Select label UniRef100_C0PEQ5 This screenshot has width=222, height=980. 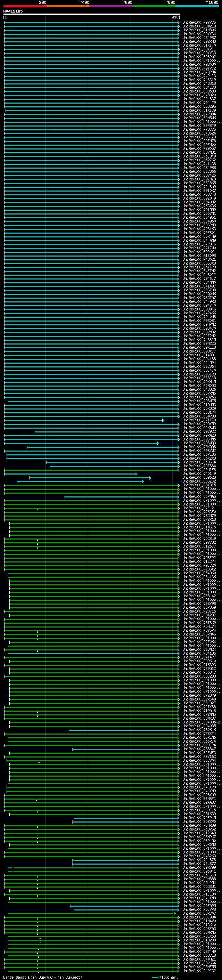(x=199, y=454)
